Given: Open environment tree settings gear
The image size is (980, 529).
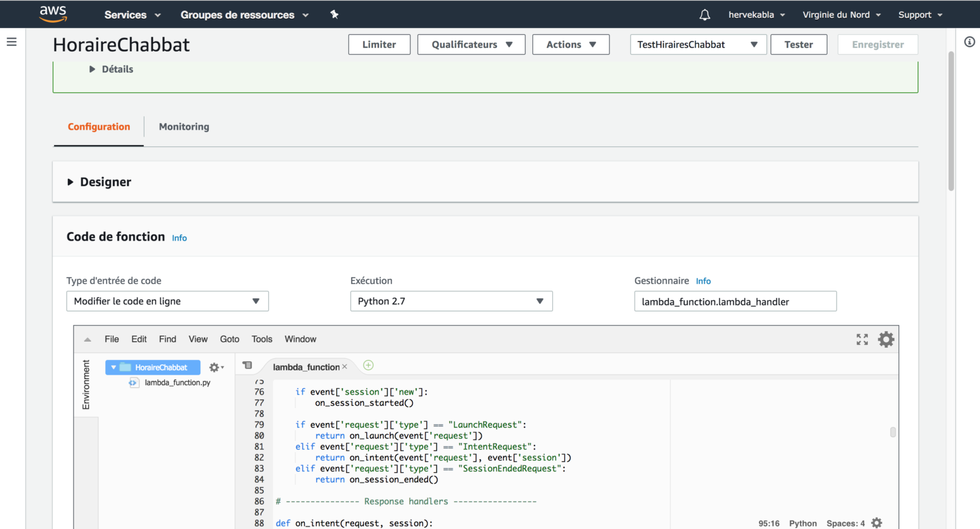Looking at the screenshot, I should [x=216, y=367].
